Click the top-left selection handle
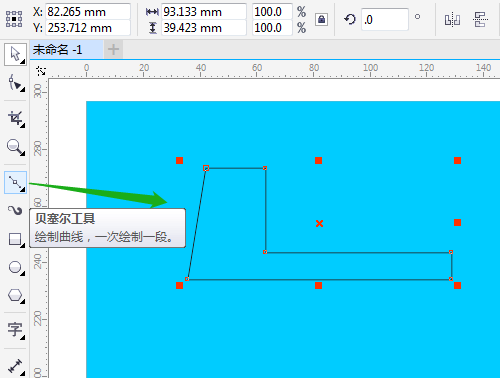This screenshot has width=500, height=378. pos(179,161)
